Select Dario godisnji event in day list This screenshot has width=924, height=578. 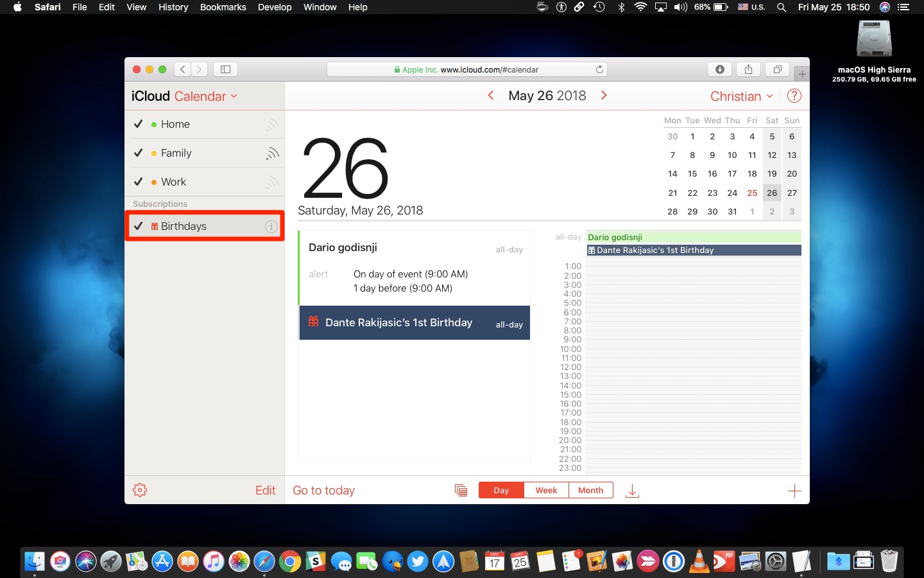(415, 268)
